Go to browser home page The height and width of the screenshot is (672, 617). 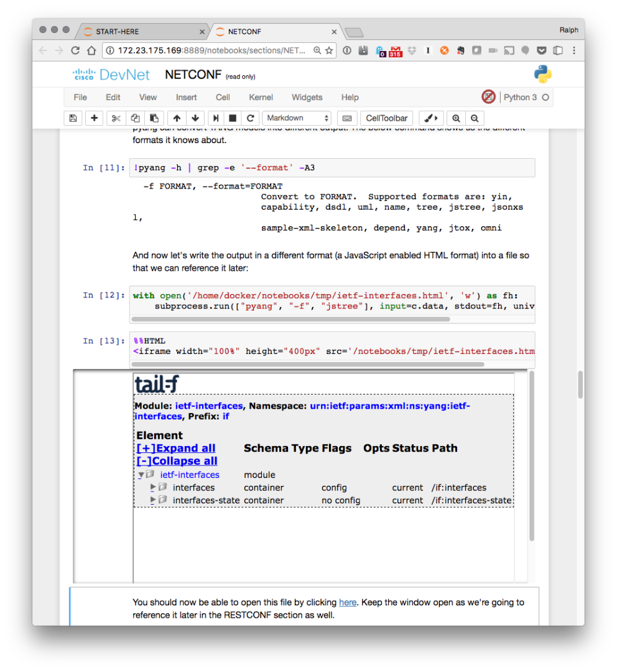(91, 50)
